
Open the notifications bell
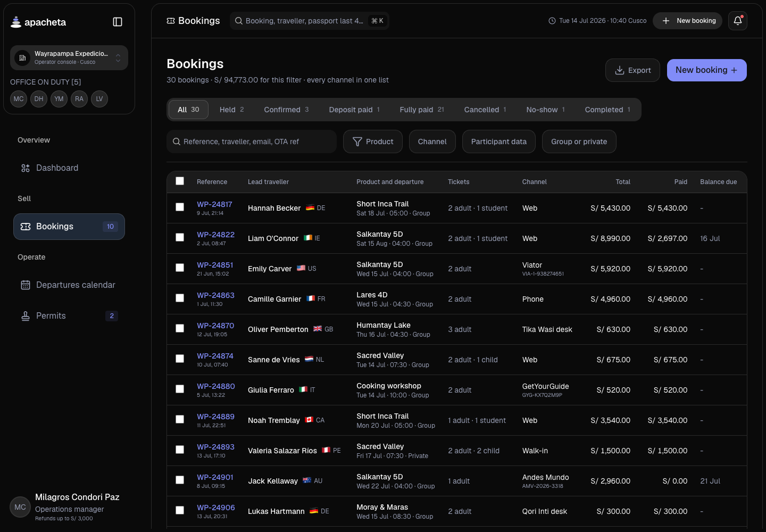coord(738,21)
